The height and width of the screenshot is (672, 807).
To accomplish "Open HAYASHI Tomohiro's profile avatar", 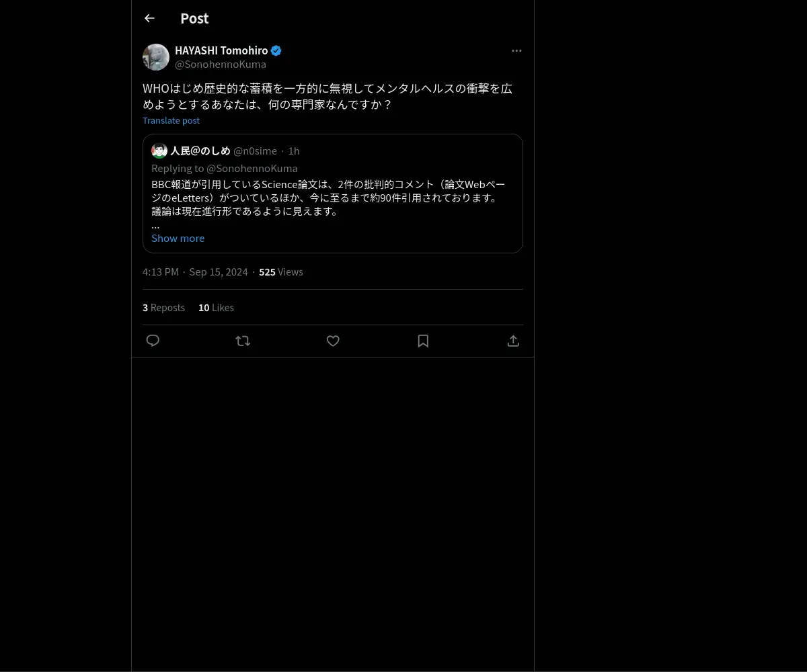I will pyautogui.click(x=156, y=57).
